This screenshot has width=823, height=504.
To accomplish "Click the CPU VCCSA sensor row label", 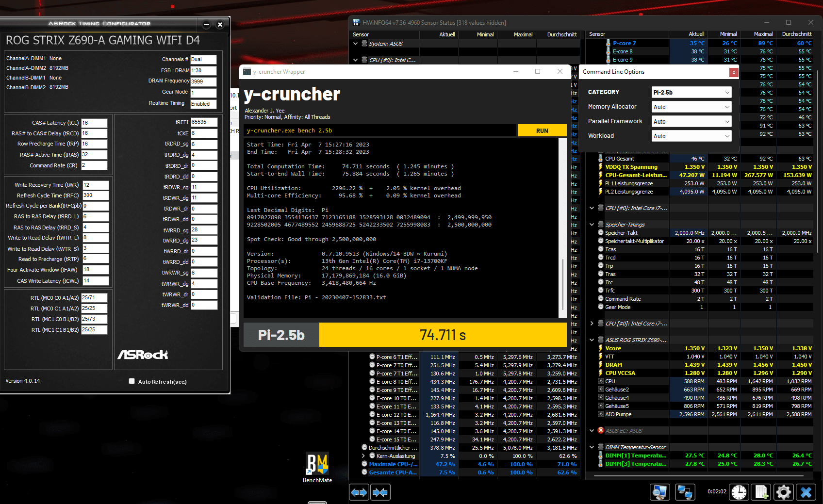I will coord(620,373).
